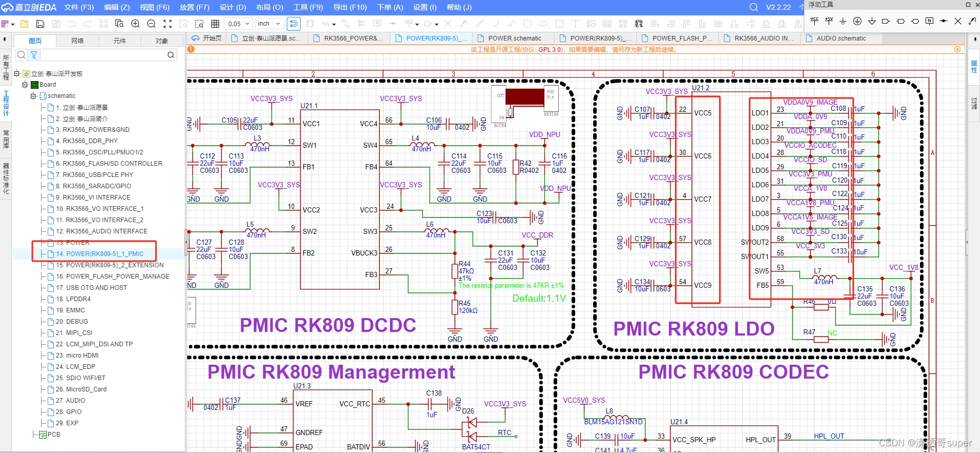The width and height of the screenshot is (980, 453).
Task: Close the open-source project notice bar
Action: pyautogui.click(x=957, y=49)
